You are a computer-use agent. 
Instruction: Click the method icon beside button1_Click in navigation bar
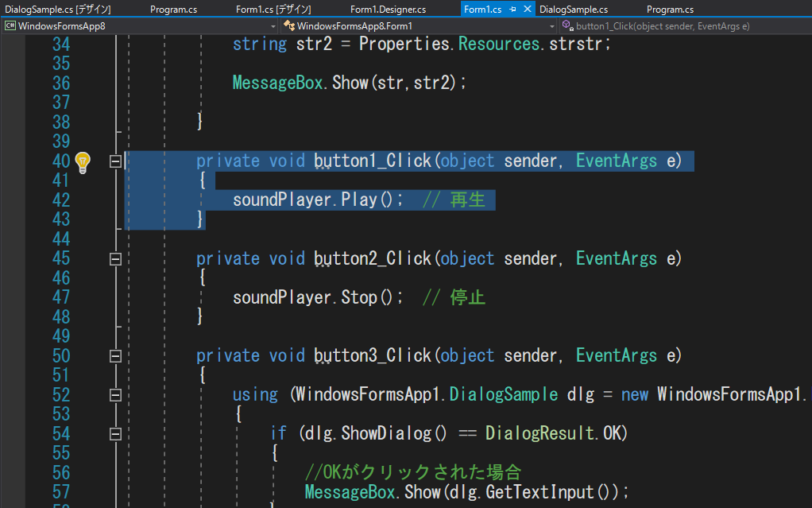pos(567,26)
